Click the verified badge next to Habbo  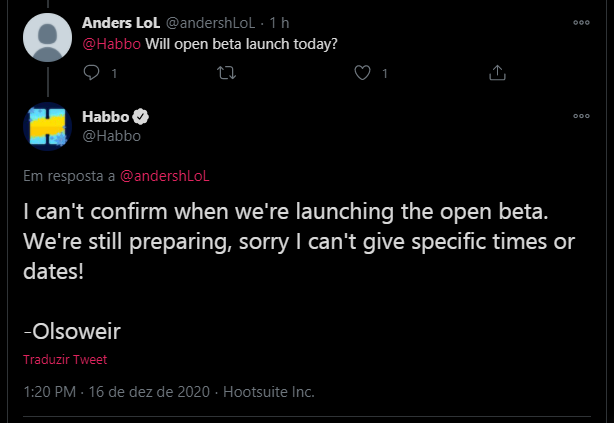140,117
